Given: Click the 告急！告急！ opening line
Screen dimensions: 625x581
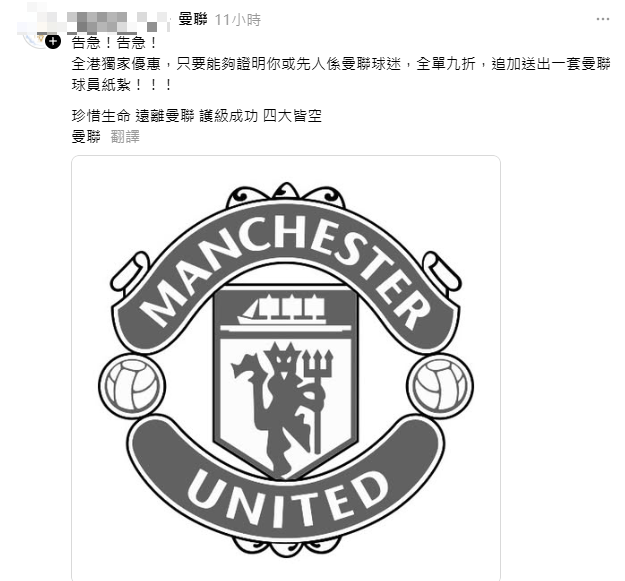Looking at the screenshot, I should [114, 43].
